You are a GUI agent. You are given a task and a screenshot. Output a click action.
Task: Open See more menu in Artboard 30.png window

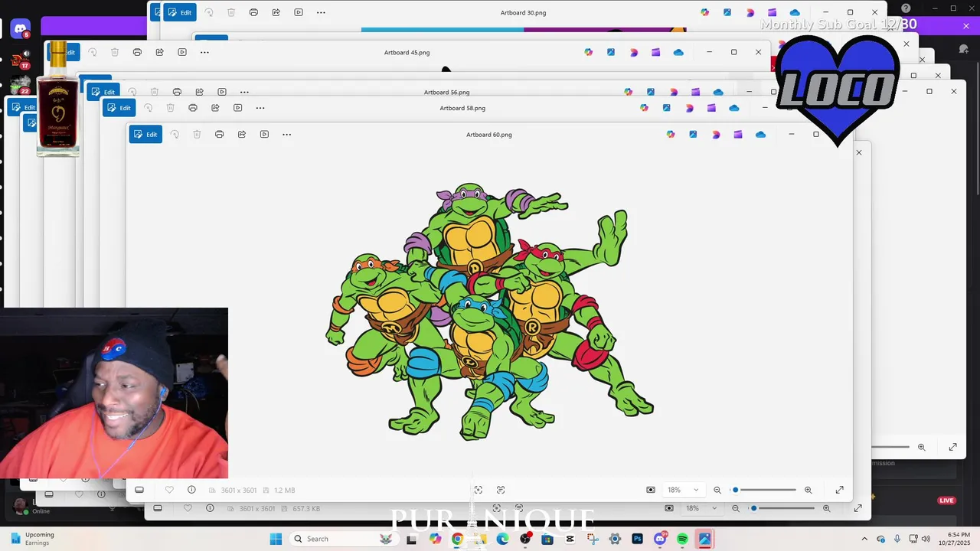pyautogui.click(x=321, y=12)
